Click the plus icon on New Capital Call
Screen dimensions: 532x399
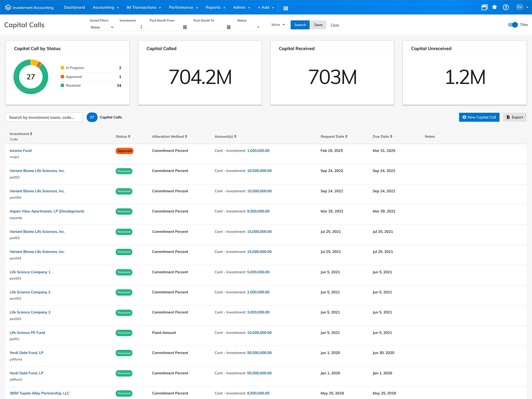[x=465, y=117]
